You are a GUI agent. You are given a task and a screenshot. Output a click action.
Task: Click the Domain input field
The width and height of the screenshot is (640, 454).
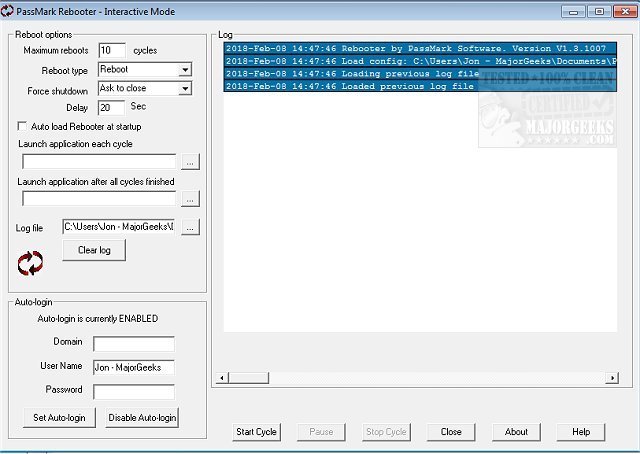pyautogui.click(x=134, y=344)
